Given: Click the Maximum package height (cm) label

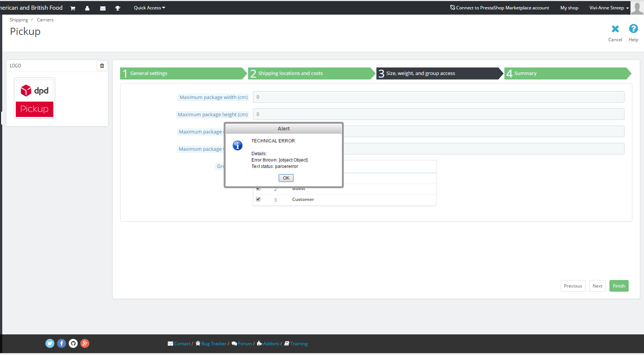Looking at the screenshot, I should [213, 115].
